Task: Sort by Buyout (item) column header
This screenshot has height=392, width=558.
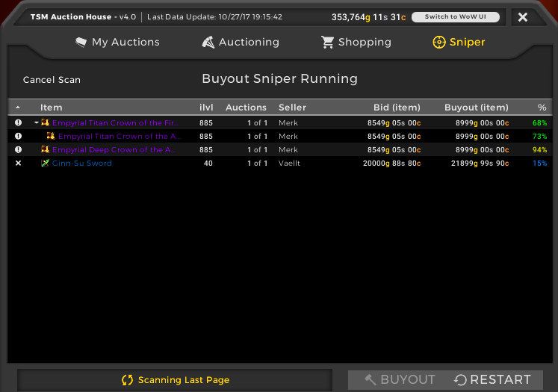Action: (477, 108)
